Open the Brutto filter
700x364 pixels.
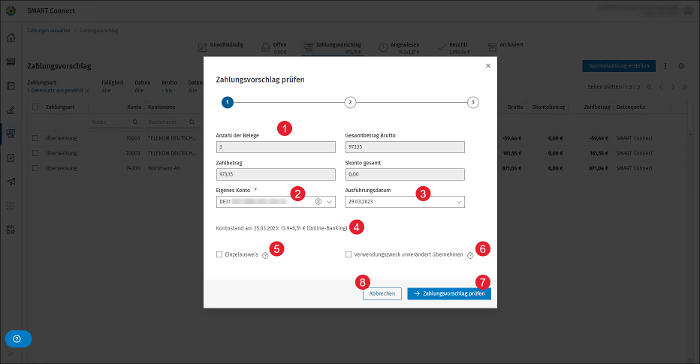tap(169, 87)
